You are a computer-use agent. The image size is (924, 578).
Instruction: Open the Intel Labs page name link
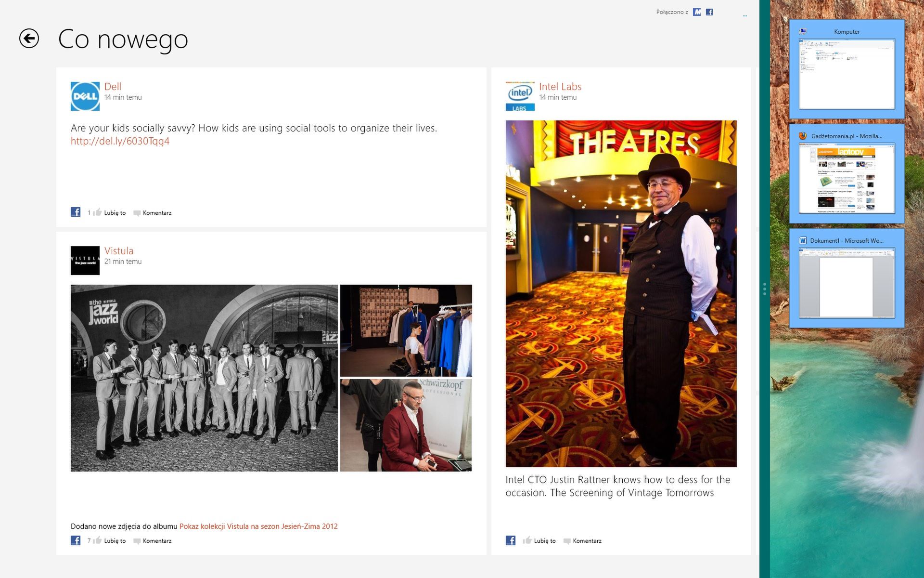coord(560,87)
